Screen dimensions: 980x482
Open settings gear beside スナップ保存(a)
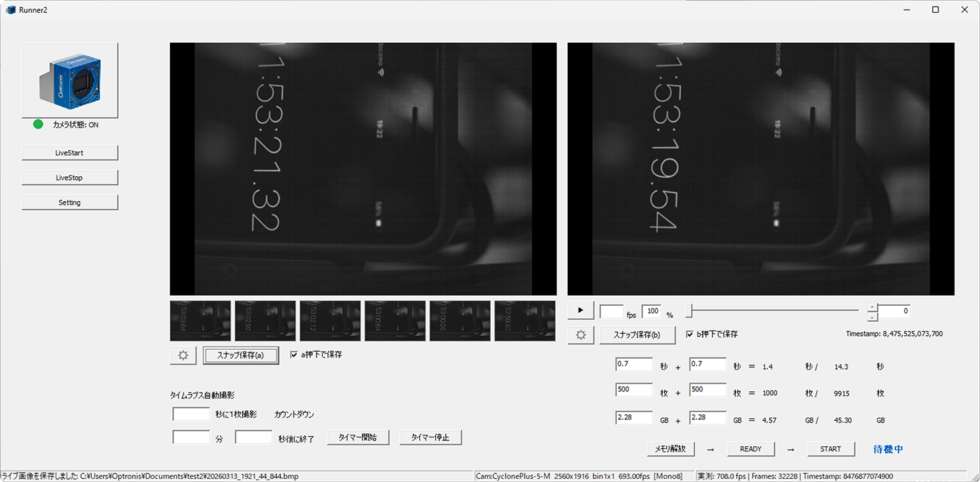coord(183,356)
